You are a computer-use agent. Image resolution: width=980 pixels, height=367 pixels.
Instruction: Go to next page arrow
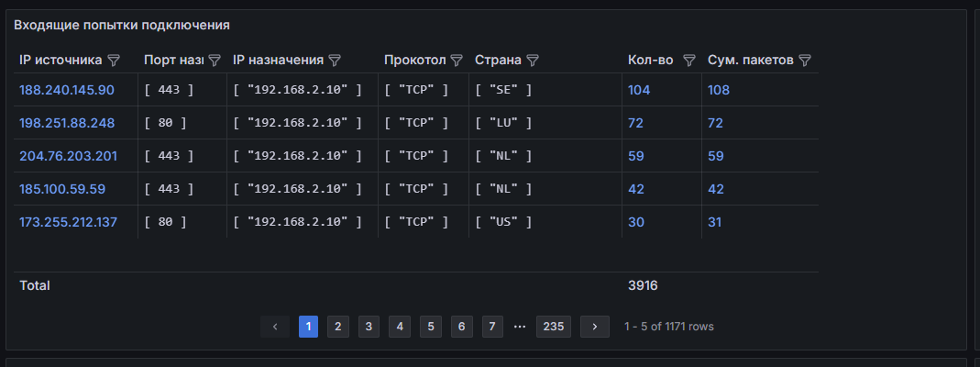(x=595, y=327)
